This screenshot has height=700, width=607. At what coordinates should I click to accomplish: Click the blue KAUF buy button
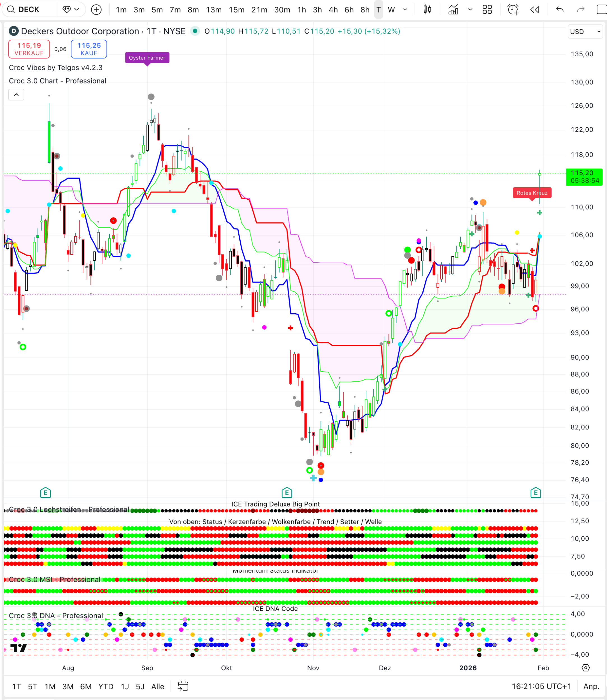tap(89, 49)
